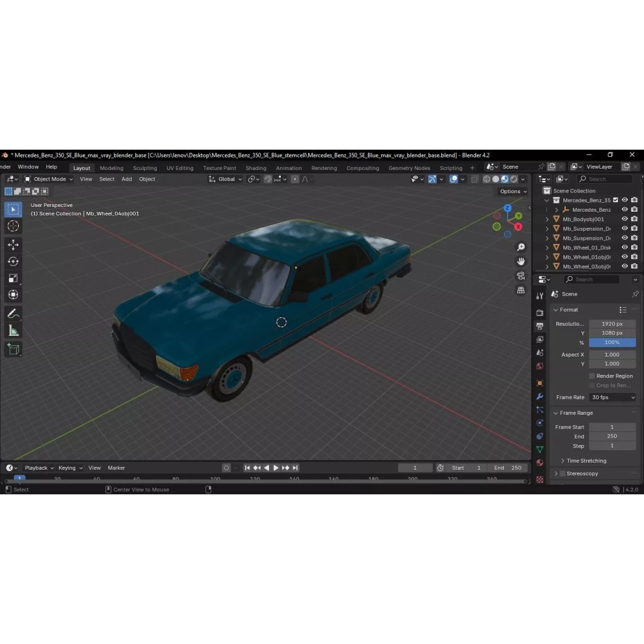Open the Object Mode dropdown

point(48,179)
